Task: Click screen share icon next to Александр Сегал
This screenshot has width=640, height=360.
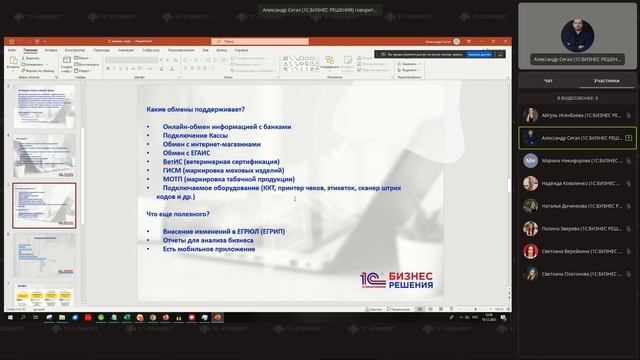Action: [x=629, y=138]
